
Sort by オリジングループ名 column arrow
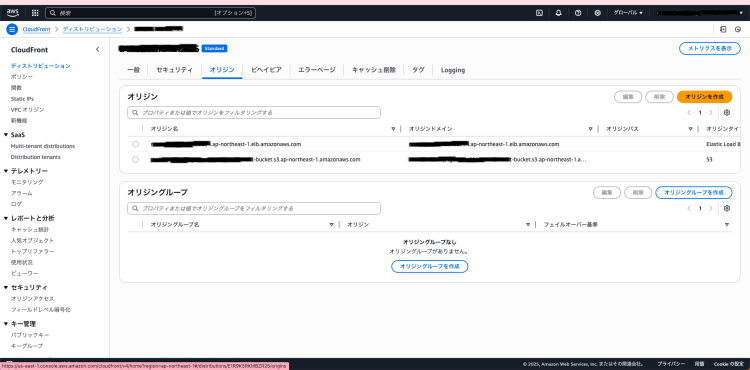331,225
